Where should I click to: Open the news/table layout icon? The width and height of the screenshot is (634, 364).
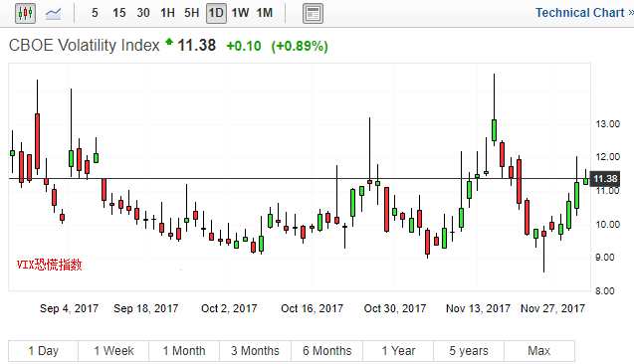click(x=313, y=13)
